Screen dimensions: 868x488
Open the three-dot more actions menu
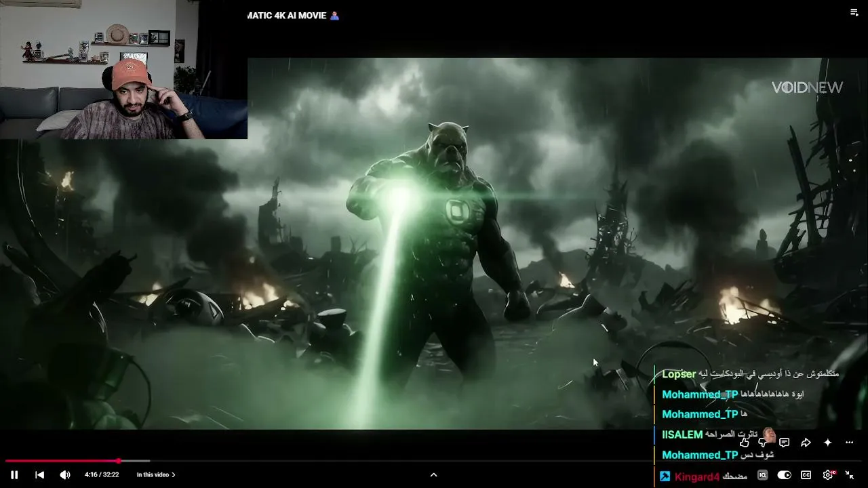click(849, 443)
